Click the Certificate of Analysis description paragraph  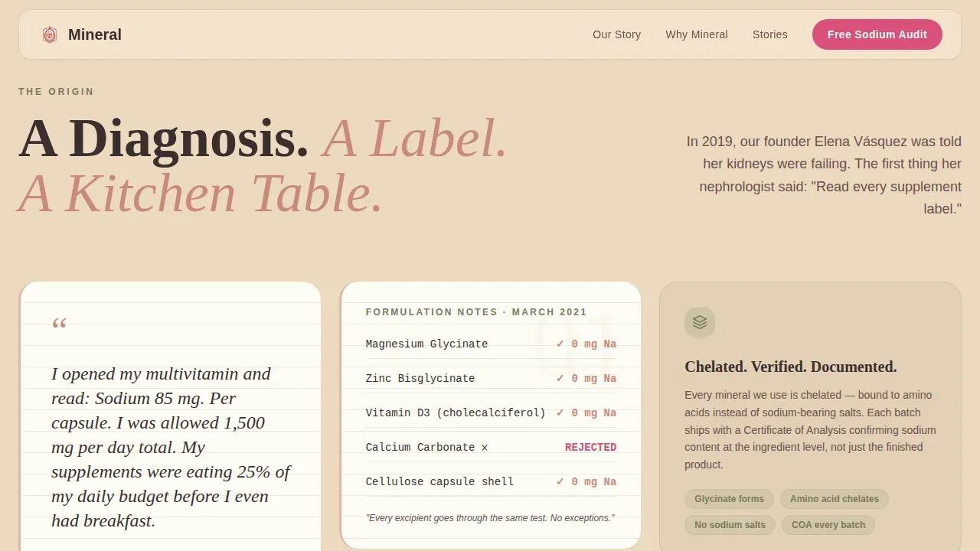[810, 430]
